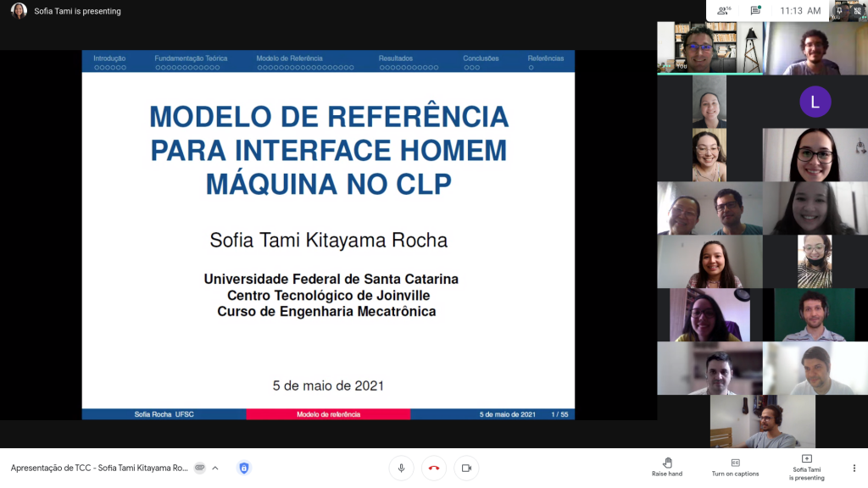Select the participant tile with green background
Screen dimensions: 868x488
point(815,315)
